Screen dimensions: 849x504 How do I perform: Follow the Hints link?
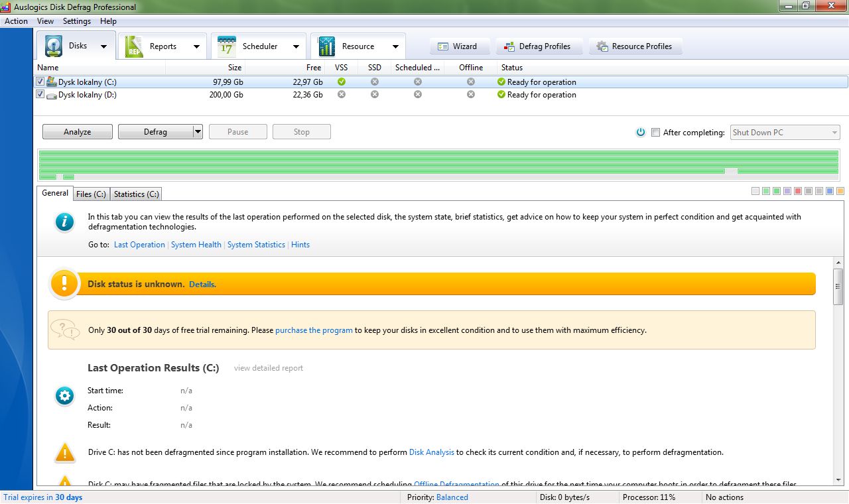coord(300,245)
